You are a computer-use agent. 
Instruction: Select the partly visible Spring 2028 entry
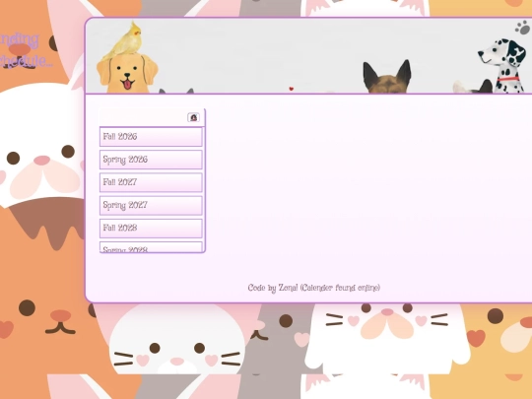coord(151,247)
